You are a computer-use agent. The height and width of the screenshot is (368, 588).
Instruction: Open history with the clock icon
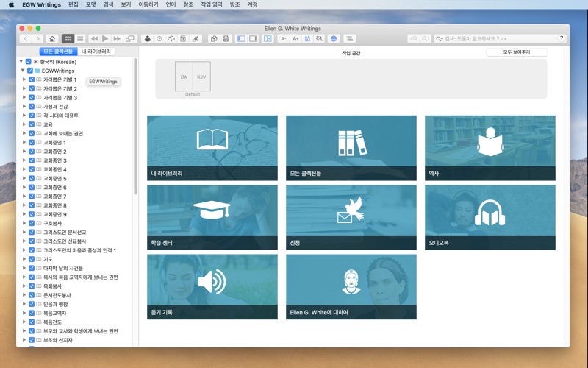click(x=159, y=39)
